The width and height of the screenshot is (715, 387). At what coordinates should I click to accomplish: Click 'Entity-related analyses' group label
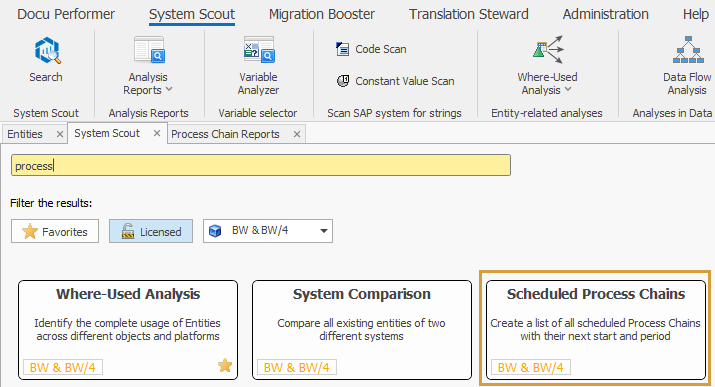[x=547, y=113]
